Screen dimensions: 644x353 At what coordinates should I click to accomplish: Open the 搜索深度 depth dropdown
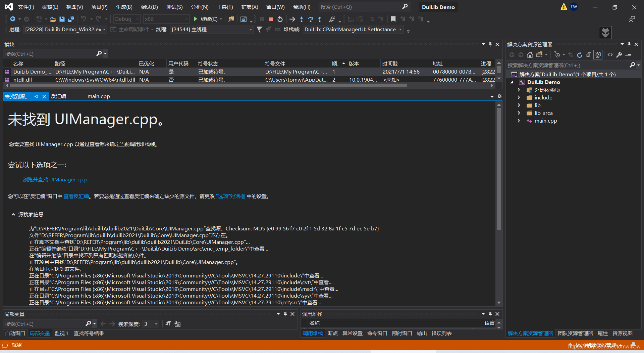(151, 324)
